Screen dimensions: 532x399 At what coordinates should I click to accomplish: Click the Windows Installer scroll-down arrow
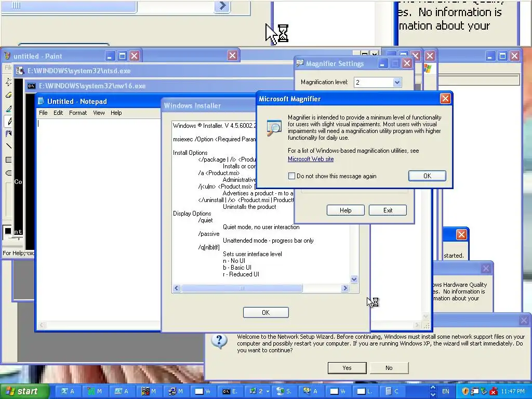(x=354, y=279)
